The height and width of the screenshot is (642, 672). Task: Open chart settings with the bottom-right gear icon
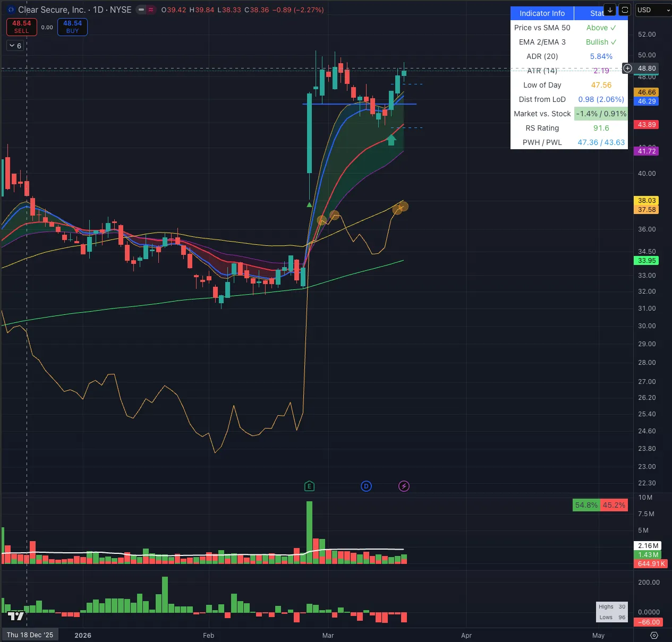click(x=654, y=635)
